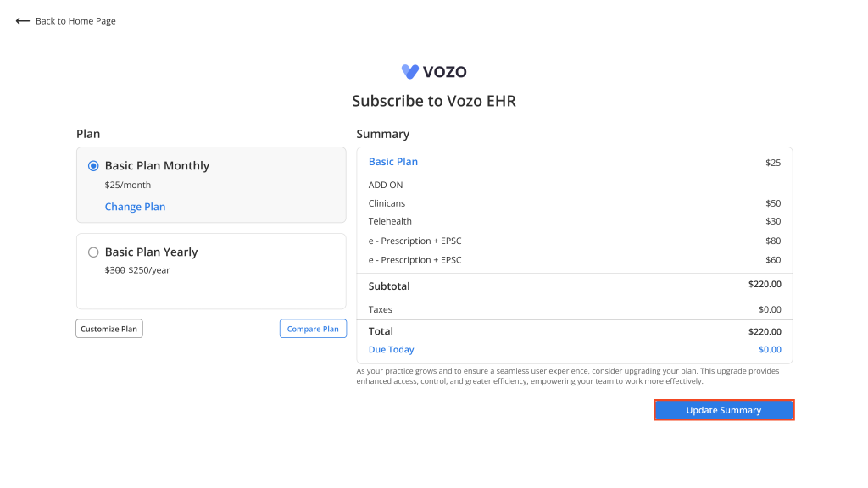This screenshot has width=868, height=488.
Task: Click the Due Today label
Action: (392, 350)
